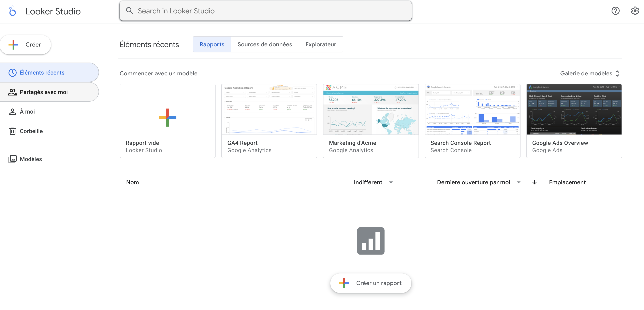Expand the Galerie de modèles
Viewport: 644px width, 310px height.
tap(589, 73)
